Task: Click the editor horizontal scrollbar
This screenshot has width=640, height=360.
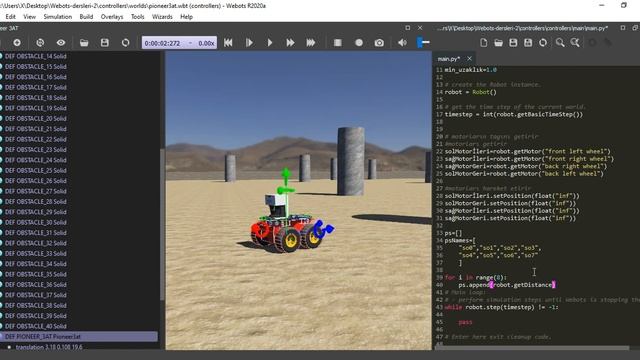Action: (533, 348)
